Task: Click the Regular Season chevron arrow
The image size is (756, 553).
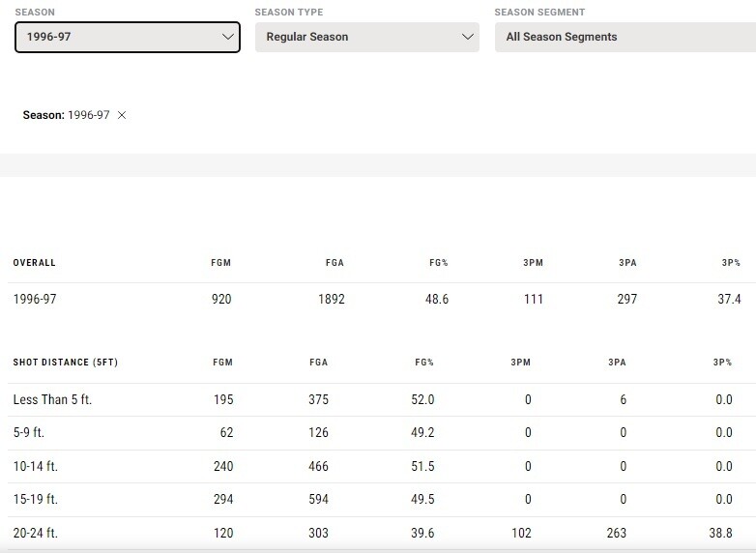Action: (x=468, y=37)
